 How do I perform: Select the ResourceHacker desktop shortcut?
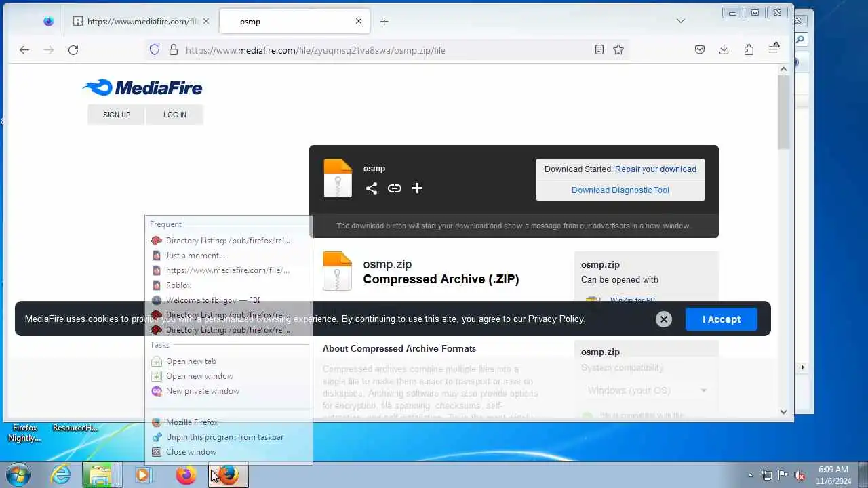coord(75,428)
